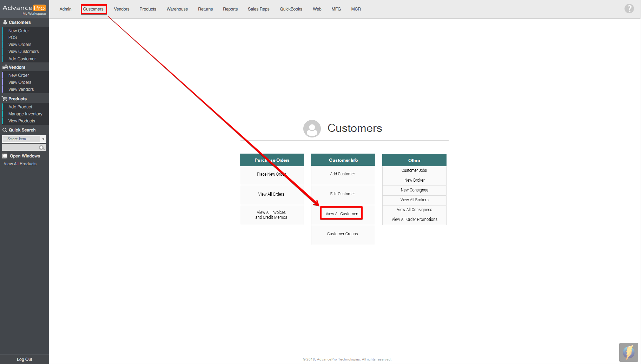
Task: Click POS link in sidebar
Action: [13, 38]
